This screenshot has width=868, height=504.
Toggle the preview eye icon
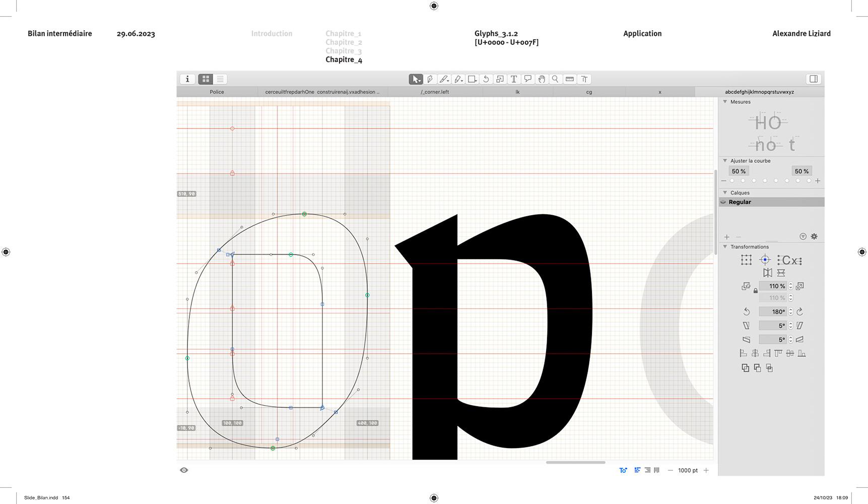click(184, 470)
